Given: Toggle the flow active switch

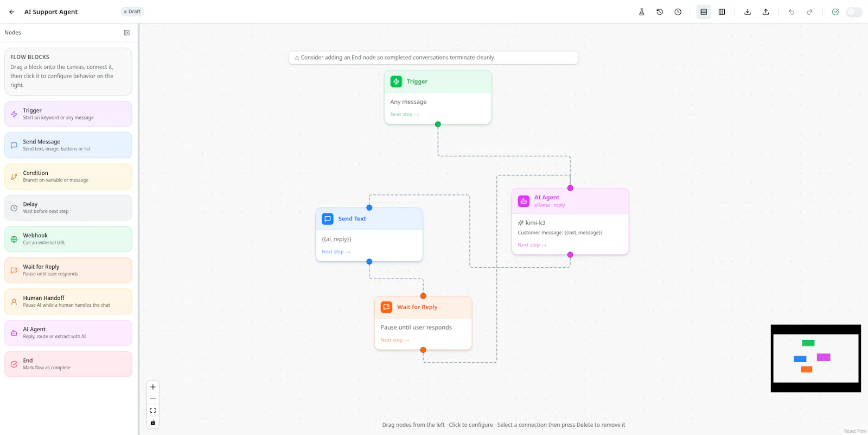Looking at the screenshot, I should click(854, 11).
